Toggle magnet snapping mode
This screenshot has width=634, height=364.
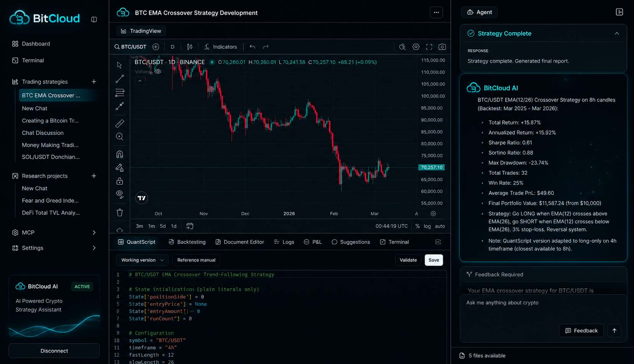pyautogui.click(x=120, y=154)
